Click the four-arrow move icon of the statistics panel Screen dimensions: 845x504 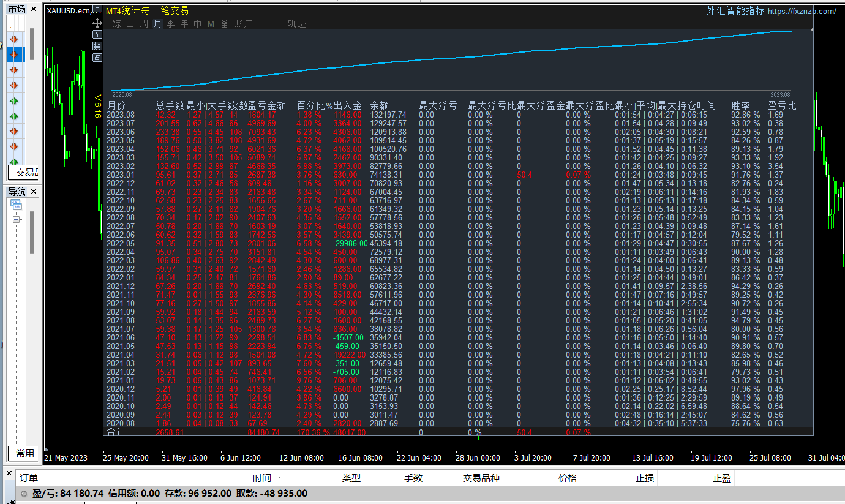coord(97,23)
